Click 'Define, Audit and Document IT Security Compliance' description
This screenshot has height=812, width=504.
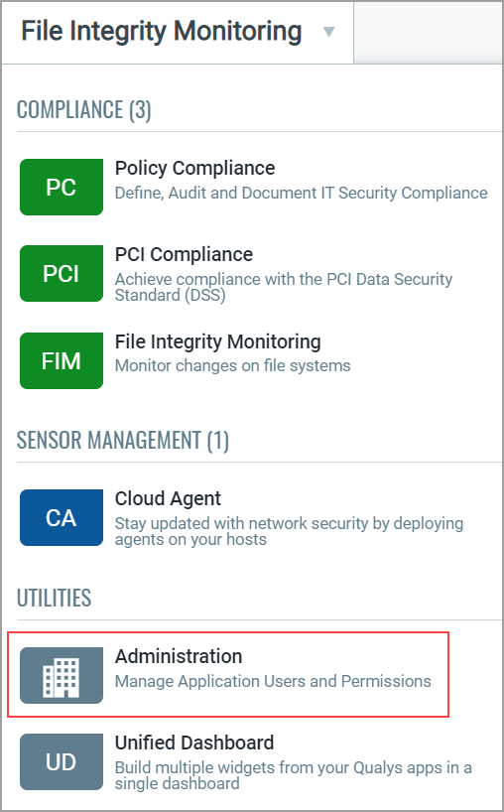coord(302,193)
